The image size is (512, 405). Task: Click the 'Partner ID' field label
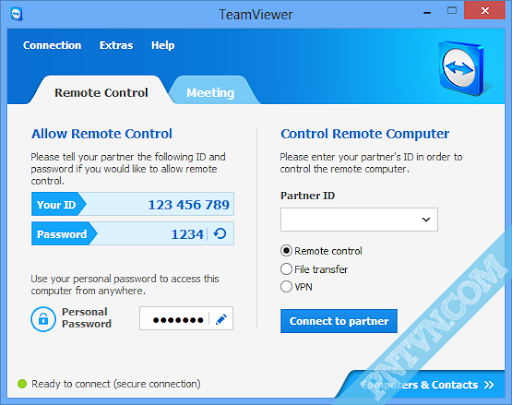click(307, 195)
